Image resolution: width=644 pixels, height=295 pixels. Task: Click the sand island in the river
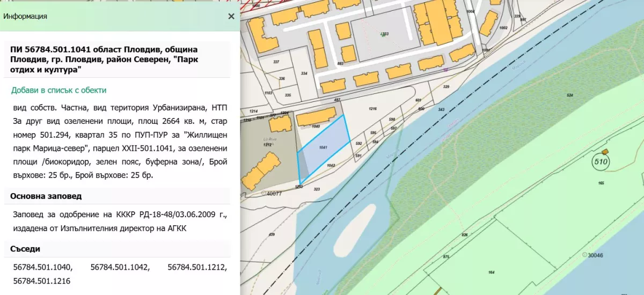coord(353,231)
